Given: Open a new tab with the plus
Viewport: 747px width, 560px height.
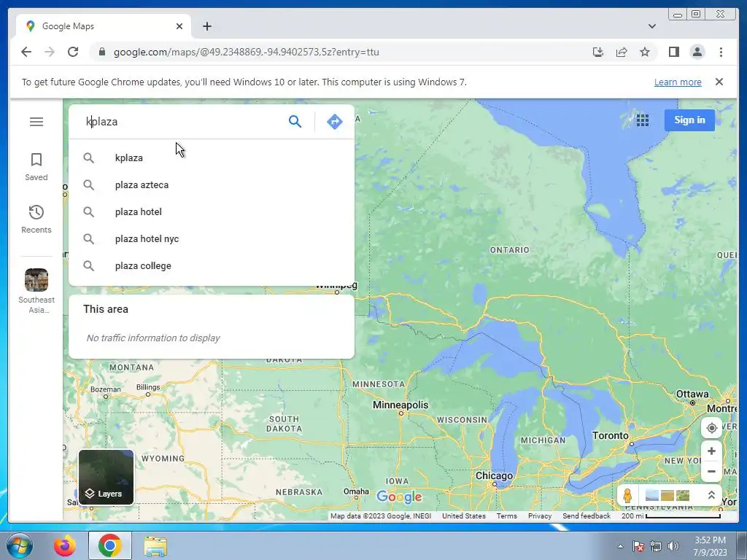Looking at the screenshot, I should point(206,26).
